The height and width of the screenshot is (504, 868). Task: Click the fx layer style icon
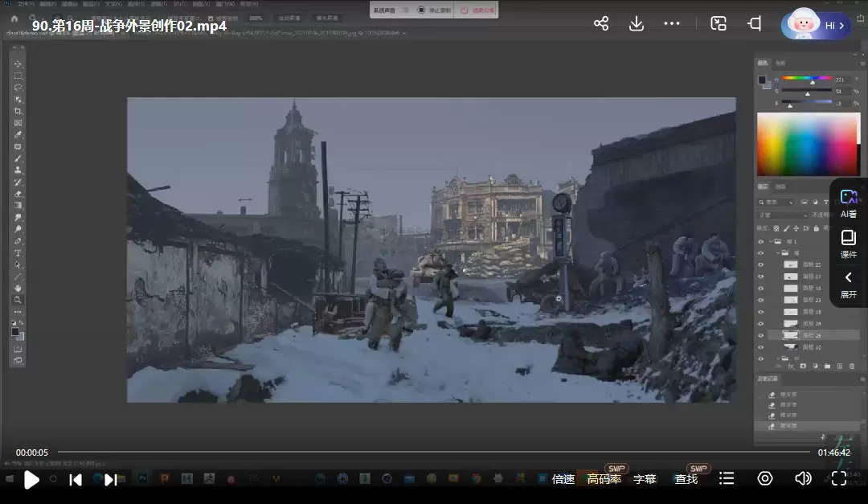pos(791,366)
